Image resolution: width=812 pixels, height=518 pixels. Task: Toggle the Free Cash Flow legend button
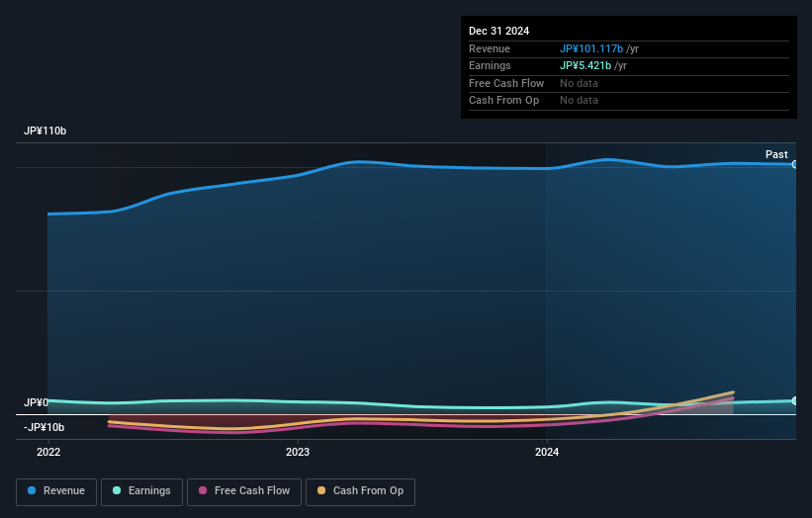click(x=244, y=491)
